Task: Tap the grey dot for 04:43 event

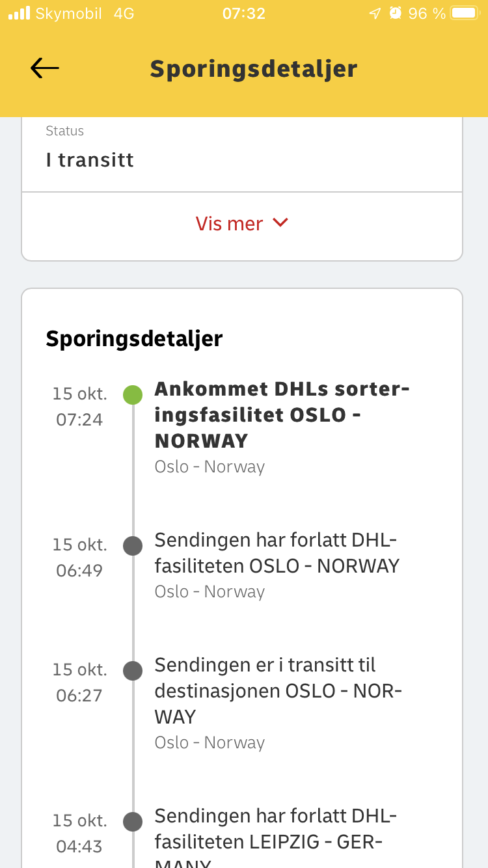Action: pyautogui.click(x=133, y=821)
